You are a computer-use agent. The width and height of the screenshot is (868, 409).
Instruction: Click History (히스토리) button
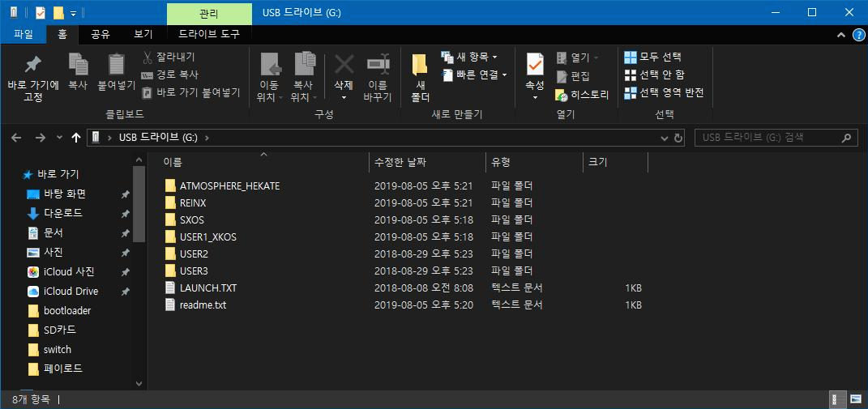pos(583,96)
